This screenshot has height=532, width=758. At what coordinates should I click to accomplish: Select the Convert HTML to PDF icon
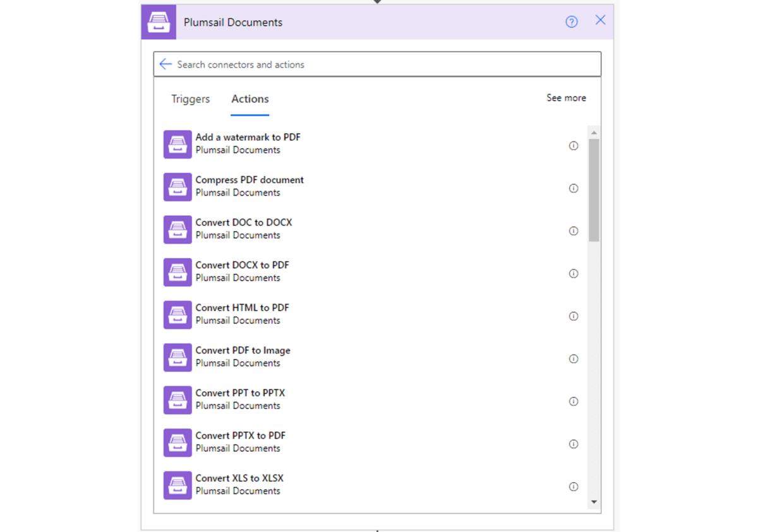point(177,315)
